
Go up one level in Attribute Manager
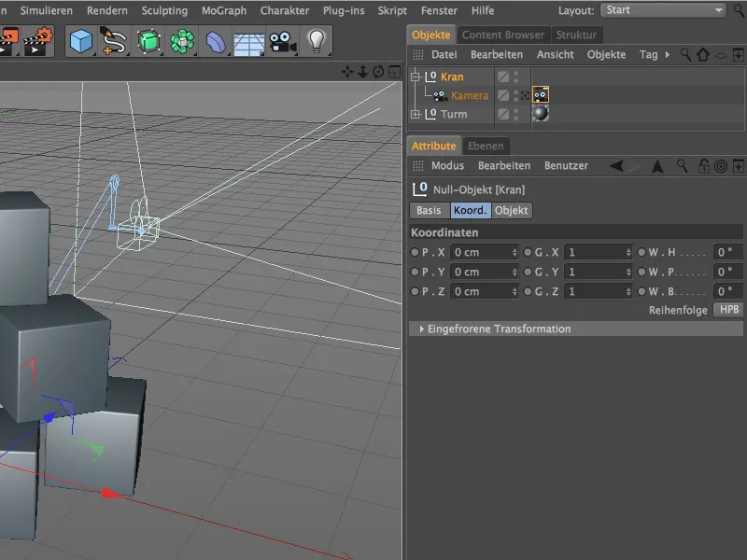pos(657,166)
